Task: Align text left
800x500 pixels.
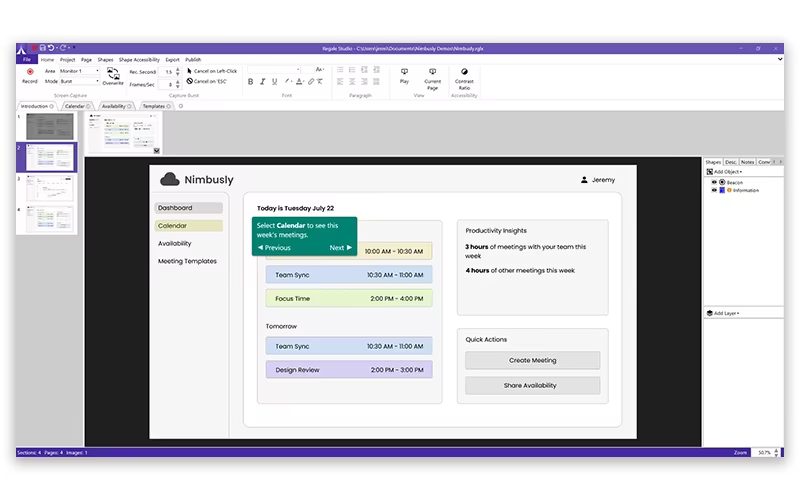Action: (x=340, y=82)
